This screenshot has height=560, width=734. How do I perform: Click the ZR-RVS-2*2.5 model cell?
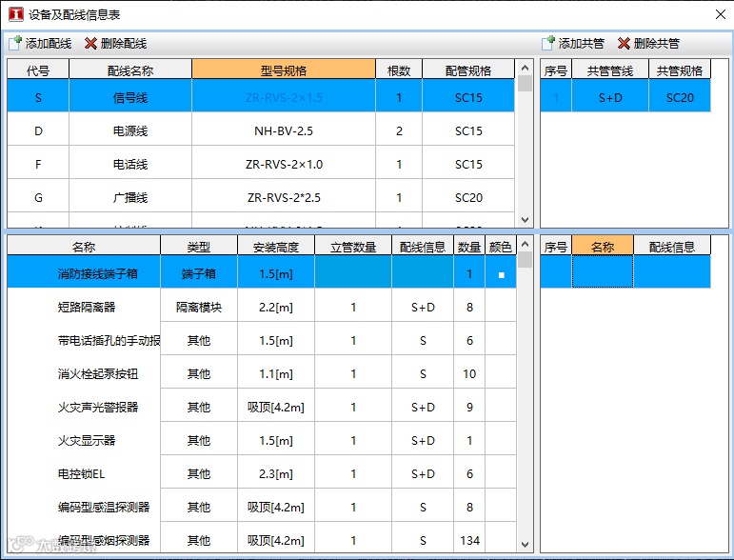[x=284, y=197]
